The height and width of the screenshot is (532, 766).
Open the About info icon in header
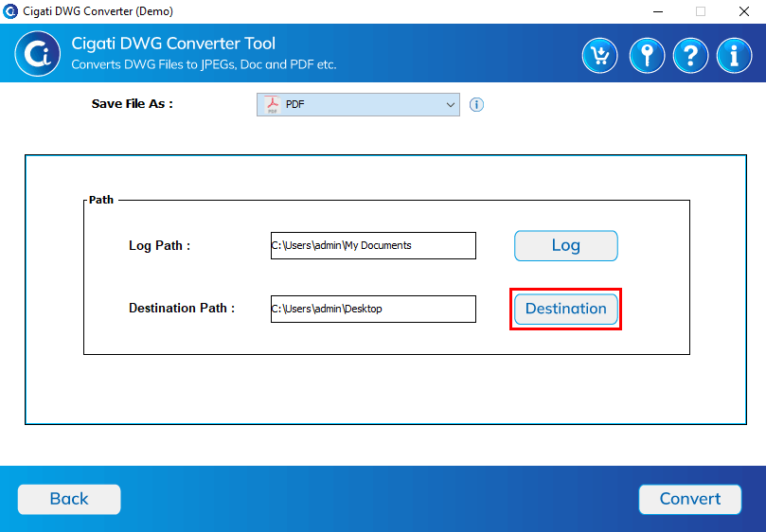[x=734, y=56]
